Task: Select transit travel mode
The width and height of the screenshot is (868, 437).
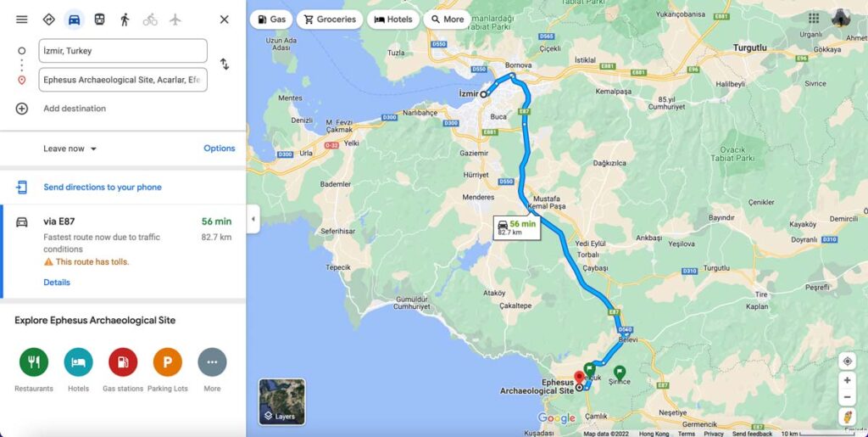Action: click(x=100, y=20)
